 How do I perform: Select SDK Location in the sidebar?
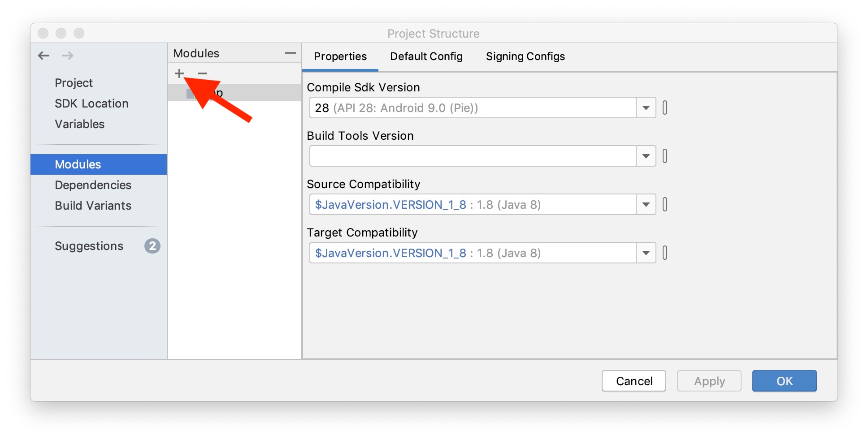(x=92, y=103)
